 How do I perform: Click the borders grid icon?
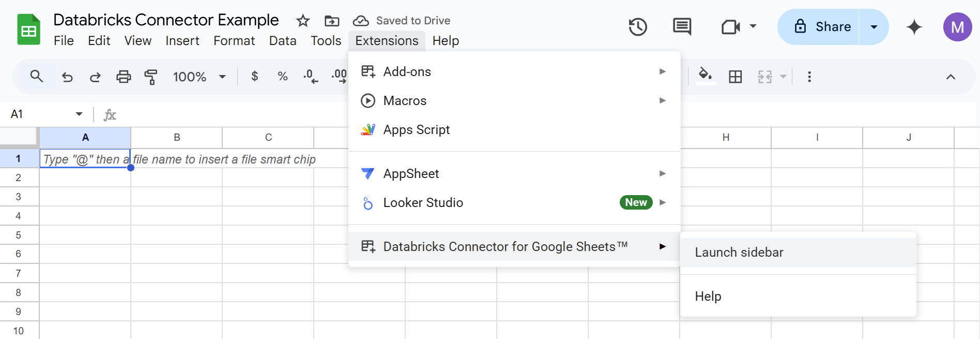(735, 77)
